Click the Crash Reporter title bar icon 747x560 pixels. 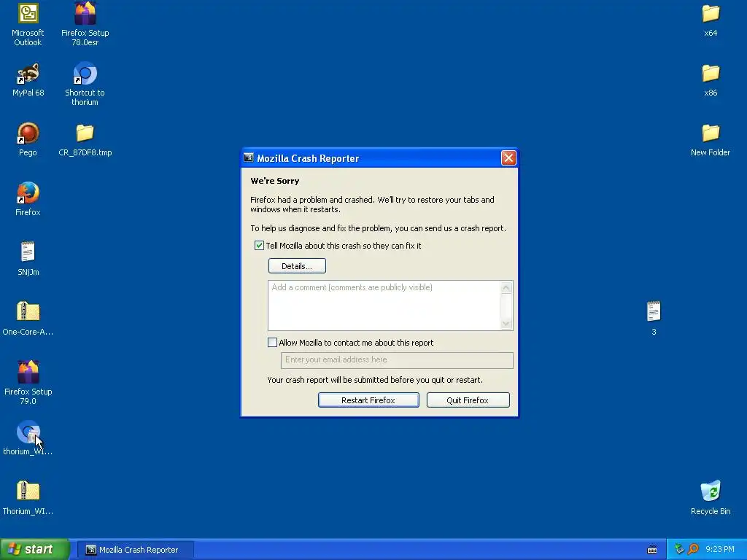click(249, 158)
